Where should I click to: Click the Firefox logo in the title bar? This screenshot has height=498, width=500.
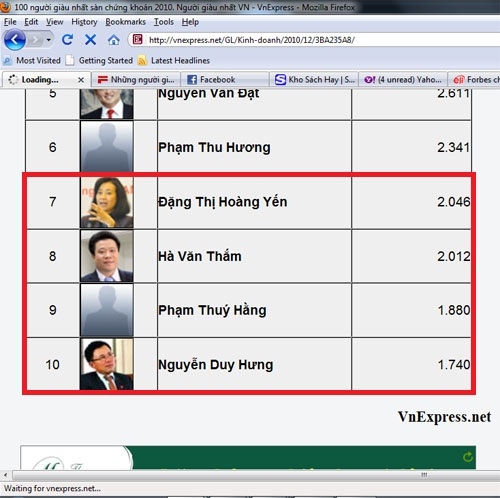[x=5, y=6]
